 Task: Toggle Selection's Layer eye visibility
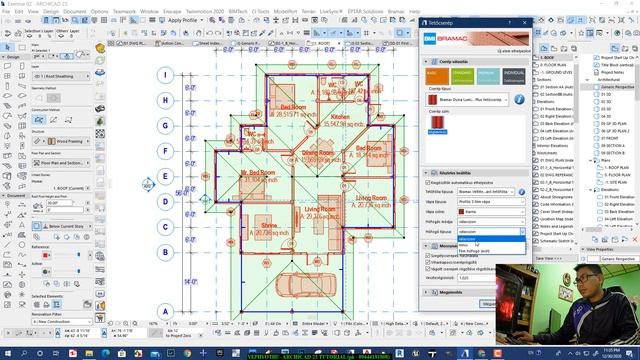click(29, 36)
